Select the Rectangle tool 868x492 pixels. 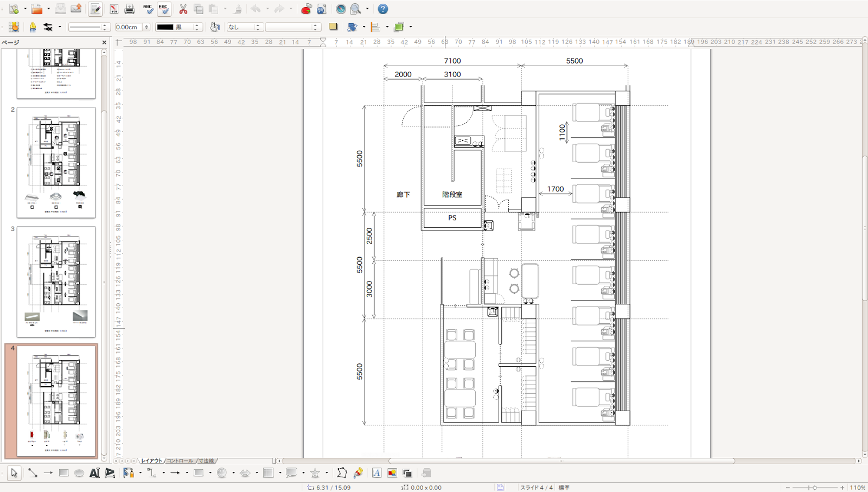[63, 473]
